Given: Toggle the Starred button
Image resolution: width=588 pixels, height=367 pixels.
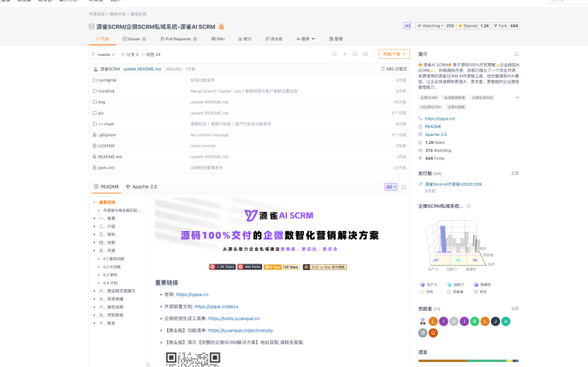Looking at the screenshot, I should coord(468,26).
